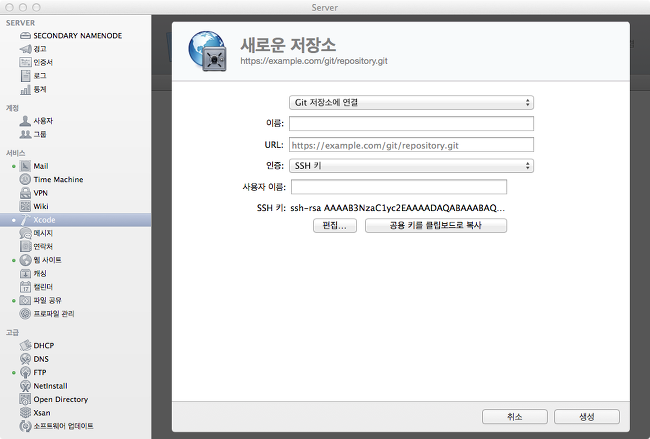This screenshot has height=439, width=650.
Task: Select the 사용자 users icon
Action: click(25, 121)
